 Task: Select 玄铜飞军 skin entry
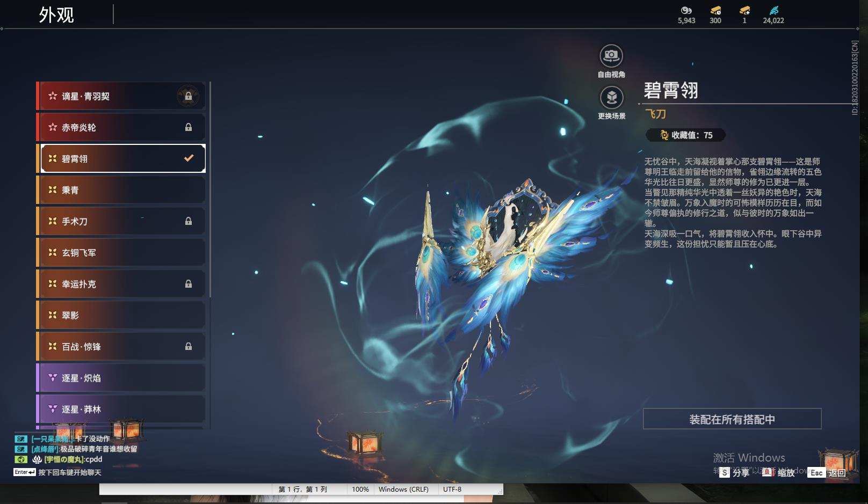click(x=121, y=252)
